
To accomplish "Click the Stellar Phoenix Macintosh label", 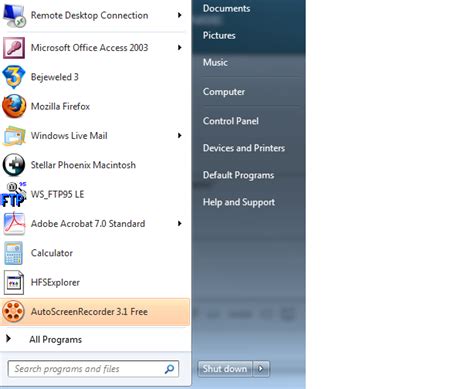I will (x=83, y=165).
